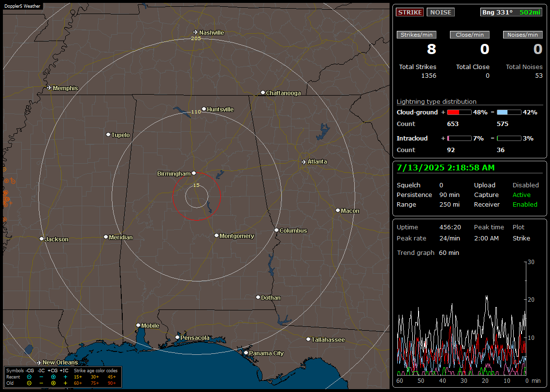
Task: Click the "15+" strike age color code
Action: pyautogui.click(x=78, y=377)
